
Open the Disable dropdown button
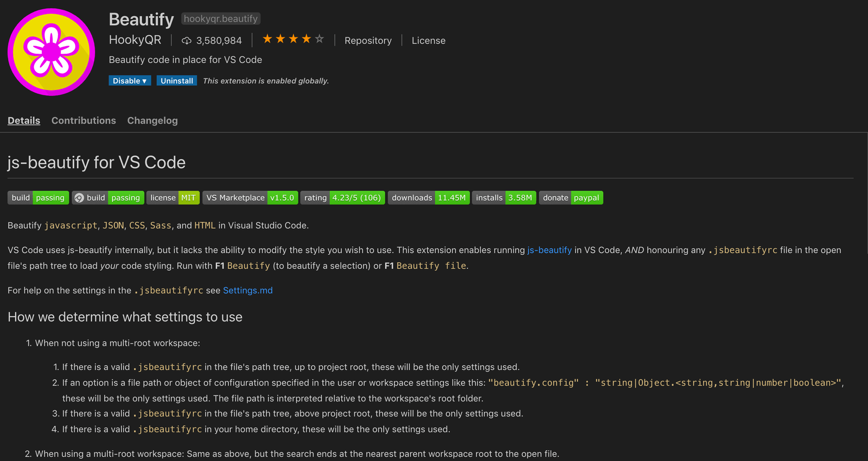pyautogui.click(x=130, y=81)
